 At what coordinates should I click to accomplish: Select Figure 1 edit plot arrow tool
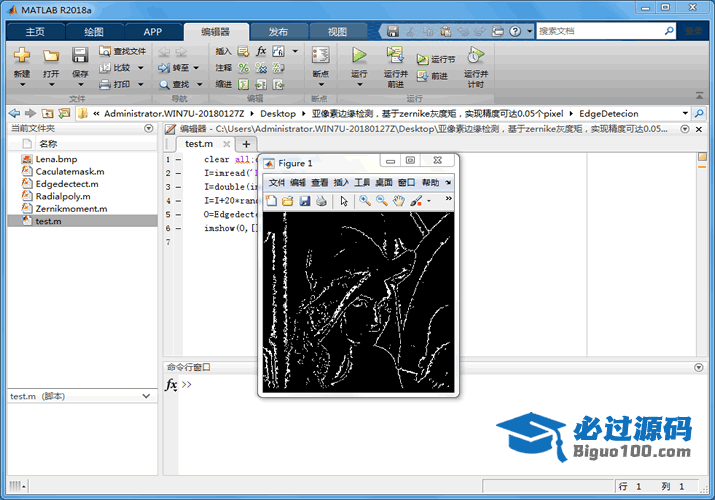click(x=344, y=201)
